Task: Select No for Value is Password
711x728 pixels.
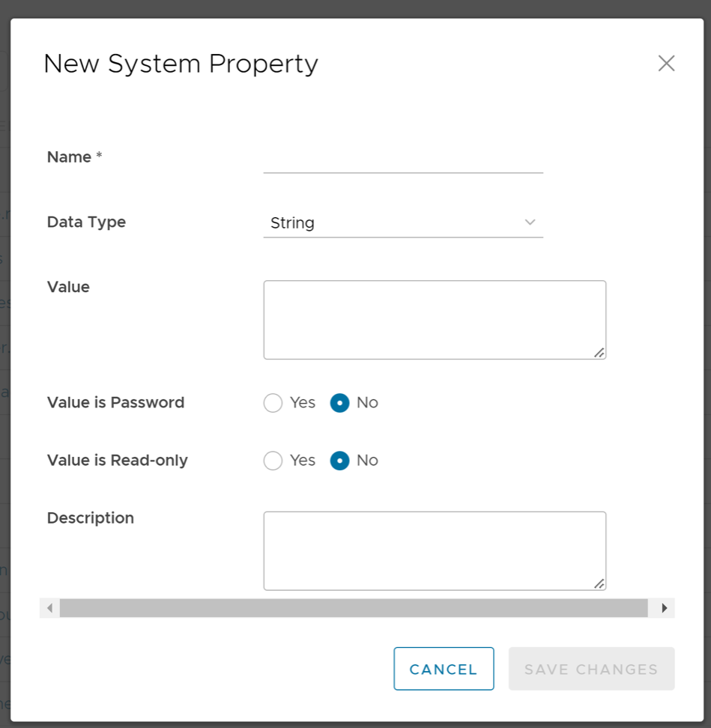Action: [x=339, y=403]
